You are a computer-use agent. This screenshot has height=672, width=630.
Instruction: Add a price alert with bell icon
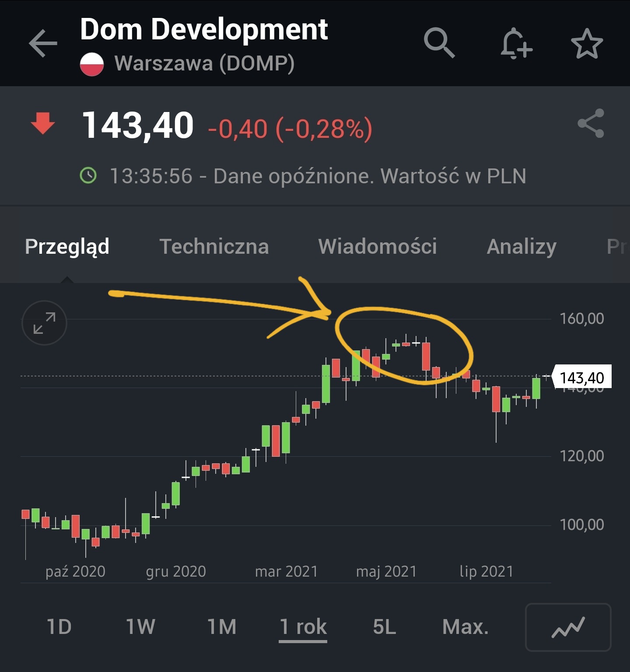pos(516,43)
